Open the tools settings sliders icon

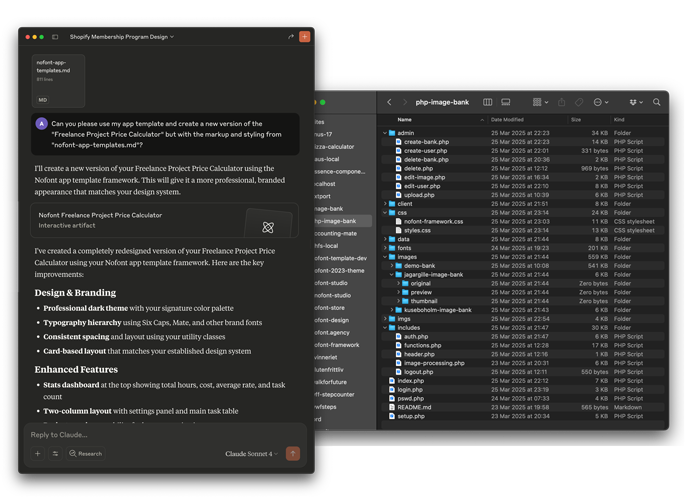point(55,453)
